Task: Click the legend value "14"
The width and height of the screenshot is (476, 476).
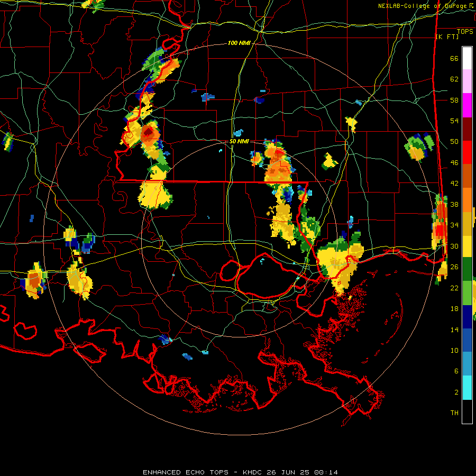Action: 454,329
